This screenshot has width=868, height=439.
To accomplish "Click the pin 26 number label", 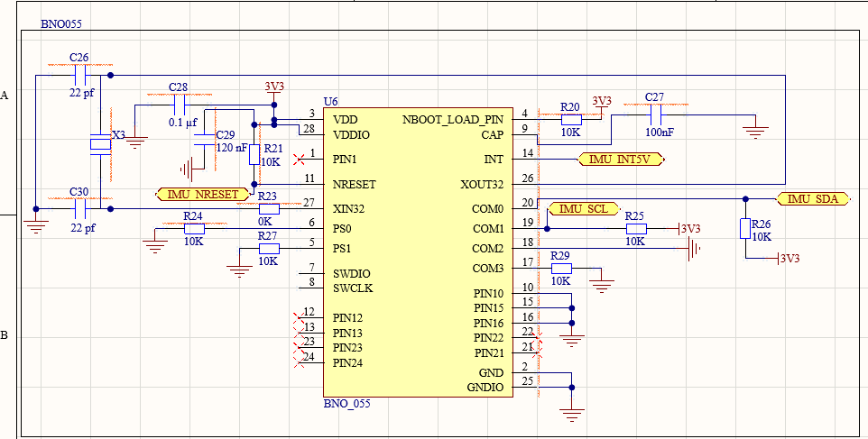I will click(x=528, y=178).
